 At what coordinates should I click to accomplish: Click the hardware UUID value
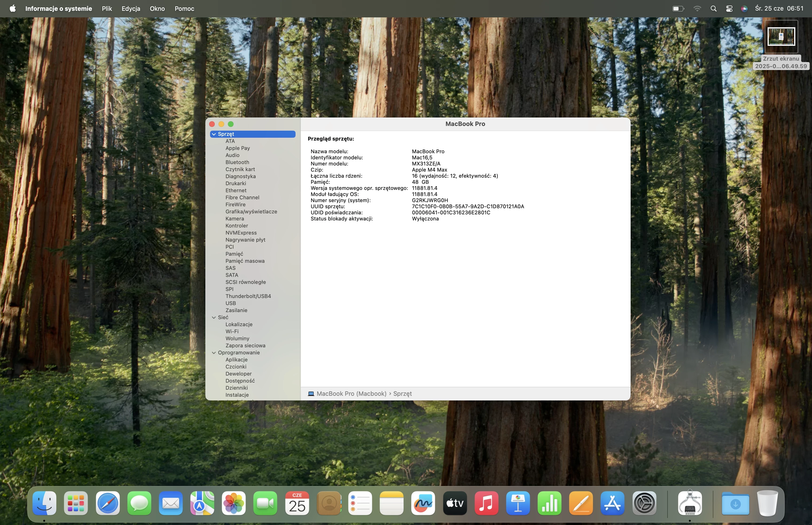point(468,207)
